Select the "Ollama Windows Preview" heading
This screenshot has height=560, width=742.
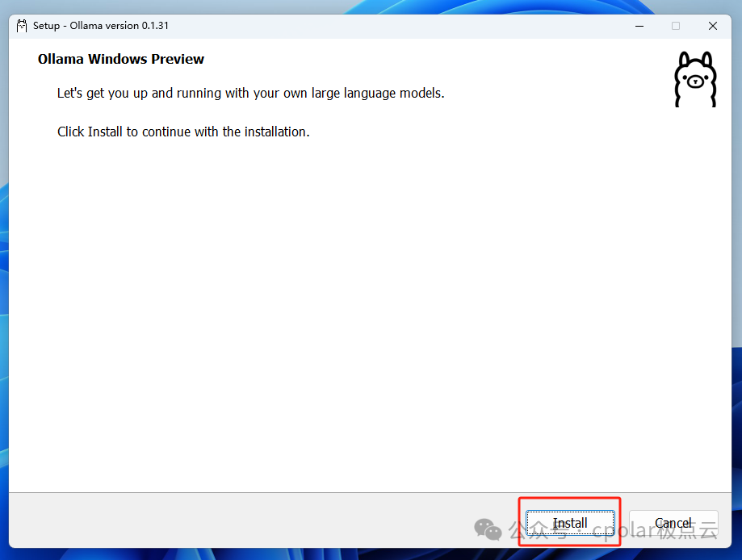click(x=120, y=59)
